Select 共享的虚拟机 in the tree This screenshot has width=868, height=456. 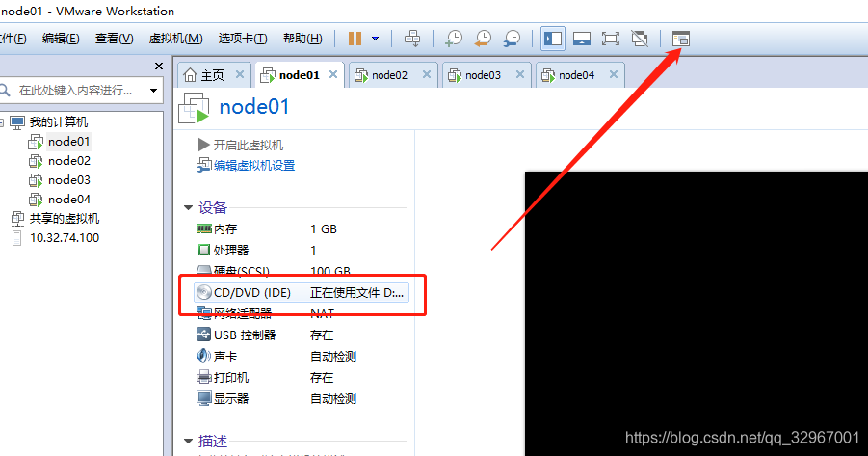(65, 218)
